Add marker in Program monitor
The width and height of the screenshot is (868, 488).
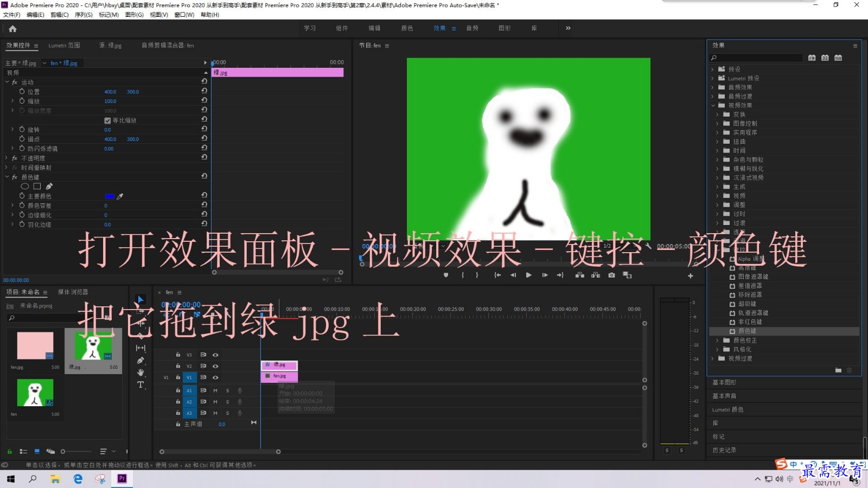pos(446,275)
